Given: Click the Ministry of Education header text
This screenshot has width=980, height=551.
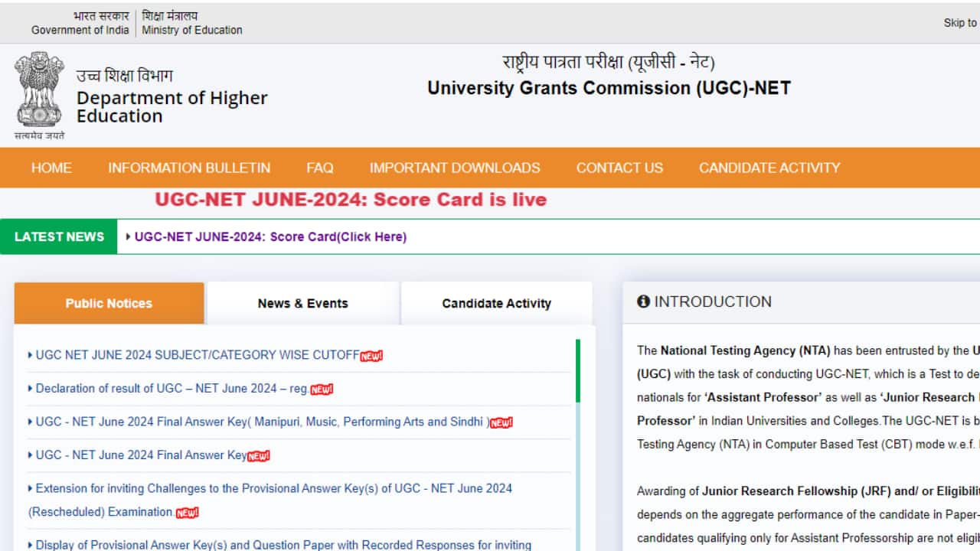Looking at the screenshot, I should (x=192, y=30).
